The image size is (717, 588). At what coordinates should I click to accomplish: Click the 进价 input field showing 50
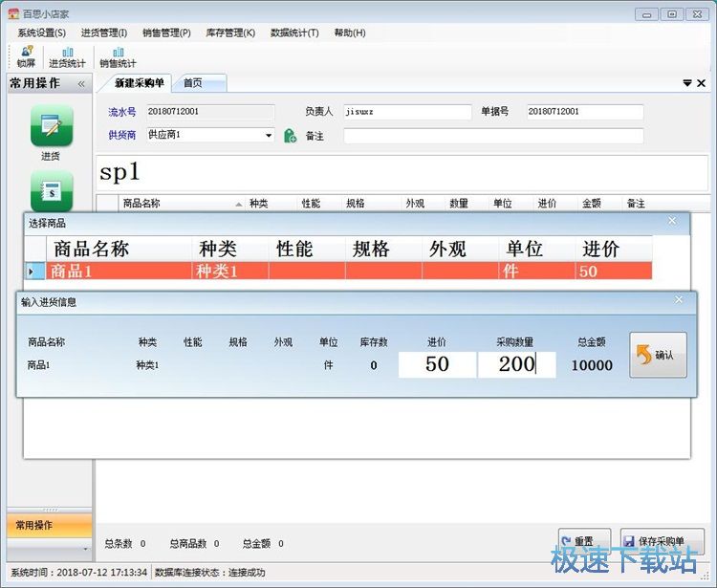(x=437, y=364)
